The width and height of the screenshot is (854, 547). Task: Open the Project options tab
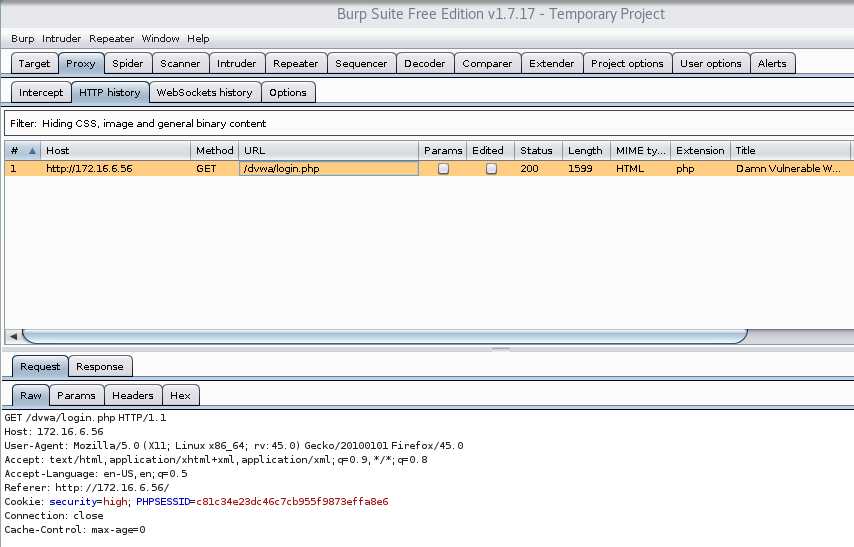[627, 63]
